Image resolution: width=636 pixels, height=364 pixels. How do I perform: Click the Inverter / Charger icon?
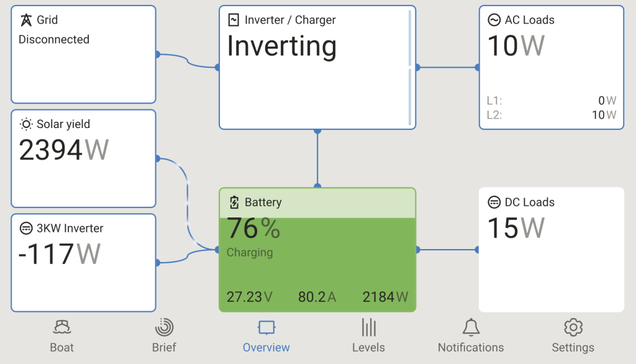pos(234,20)
